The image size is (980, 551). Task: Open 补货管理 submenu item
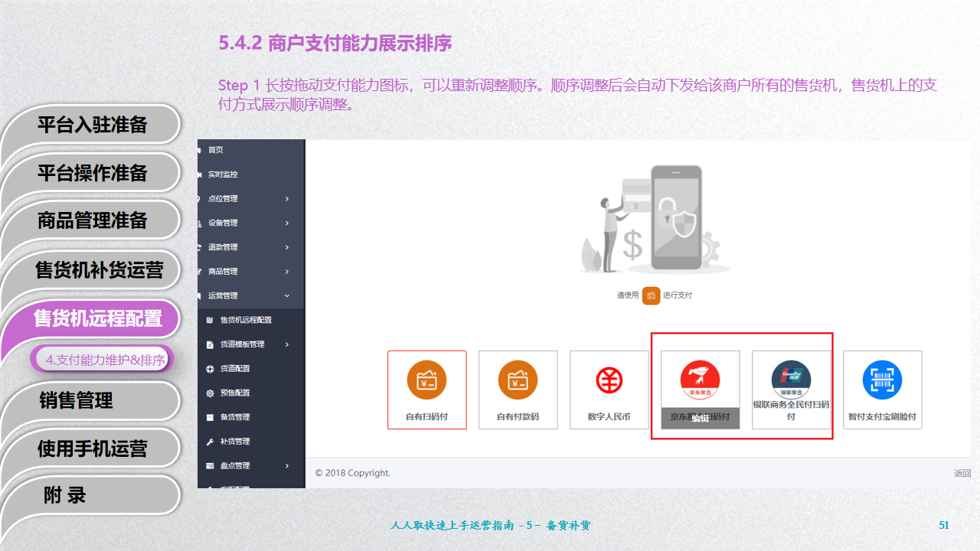[235, 442]
